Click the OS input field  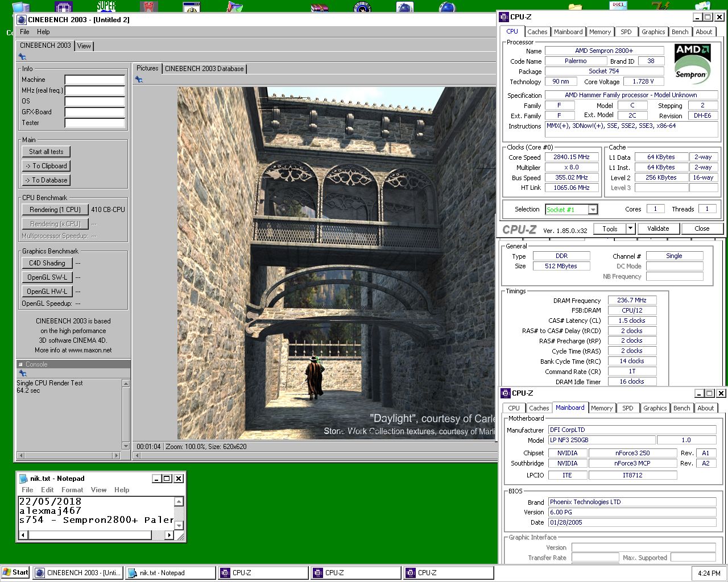[x=94, y=101]
